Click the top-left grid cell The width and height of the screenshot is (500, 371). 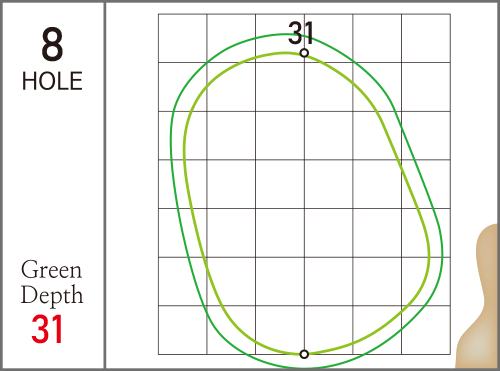pyautogui.click(x=182, y=38)
